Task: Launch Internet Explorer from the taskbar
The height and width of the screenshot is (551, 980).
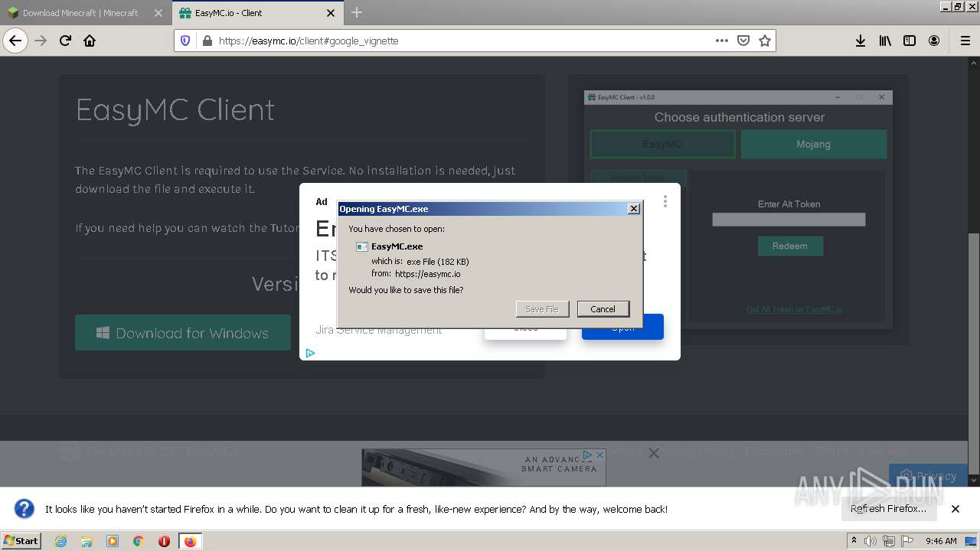Action: [x=61, y=541]
